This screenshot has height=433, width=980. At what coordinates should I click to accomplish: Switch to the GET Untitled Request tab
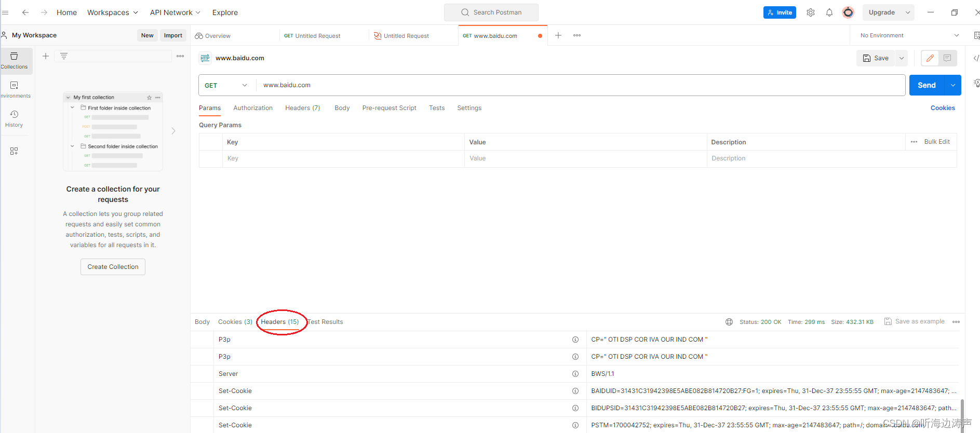pyautogui.click(x=312, y=36)
